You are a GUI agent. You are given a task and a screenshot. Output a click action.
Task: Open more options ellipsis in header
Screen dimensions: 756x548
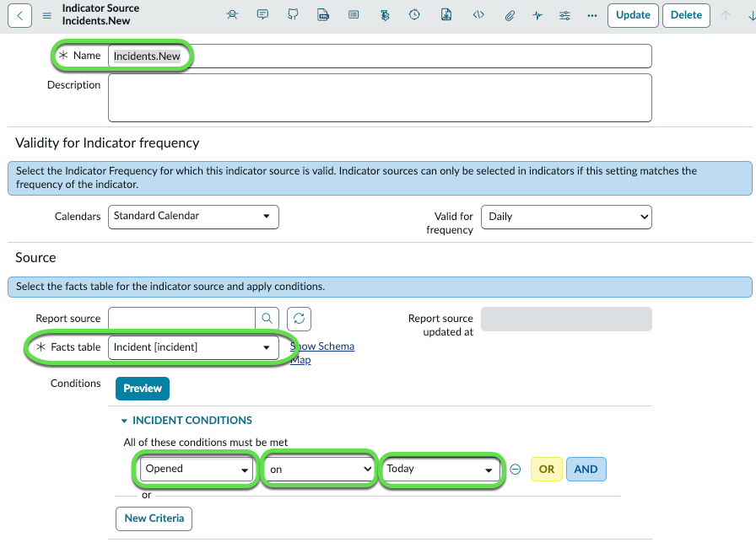click(x=592, y=15)
